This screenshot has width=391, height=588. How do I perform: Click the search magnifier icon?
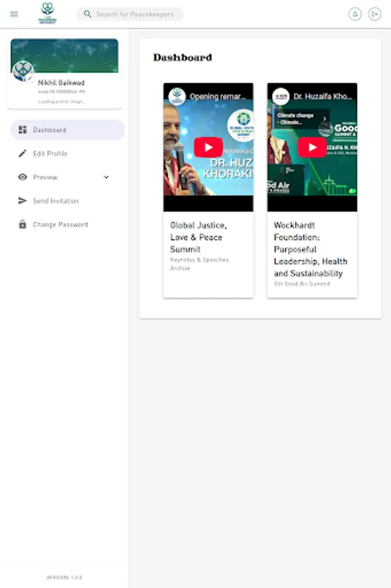coord(87,14)
